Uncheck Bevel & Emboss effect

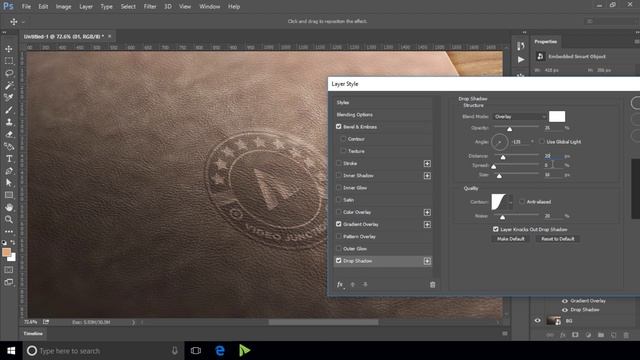pos(339,127)
